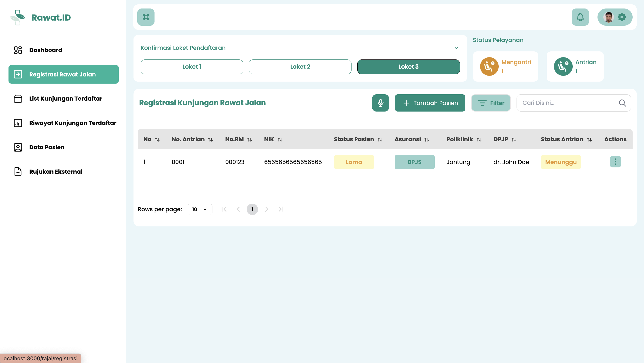Open rows per page dropdown
This screenshot has height=363, width=644.
click(199, 209)
